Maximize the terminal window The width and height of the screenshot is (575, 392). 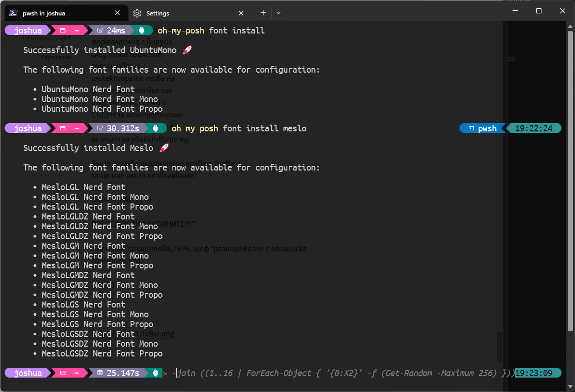(x=539, y=11)
